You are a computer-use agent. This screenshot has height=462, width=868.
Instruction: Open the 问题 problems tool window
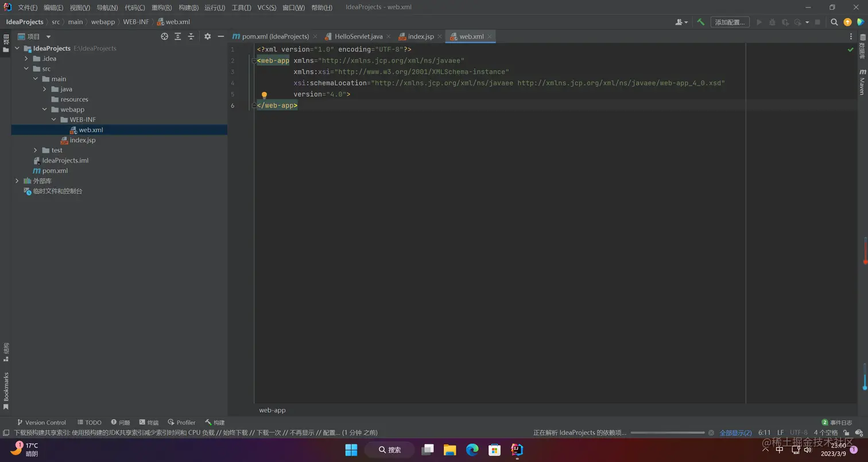coord(121,422)
